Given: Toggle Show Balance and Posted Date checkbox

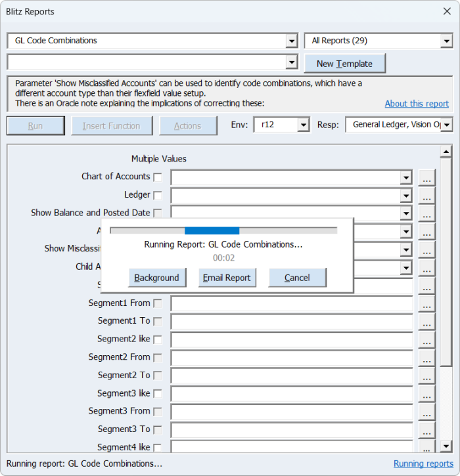Looking at the screenshot, I should click(158, 213).
